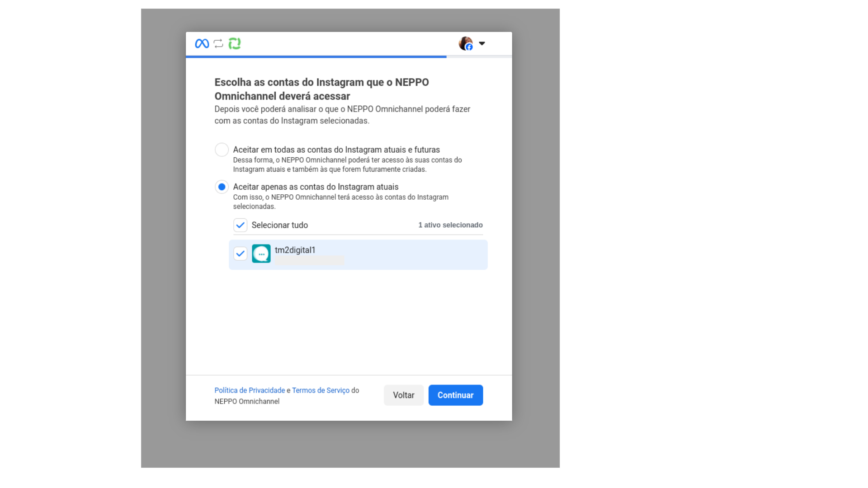
Task: Toggle the Selecionar tudo checkbox
Action: point(240,225)
